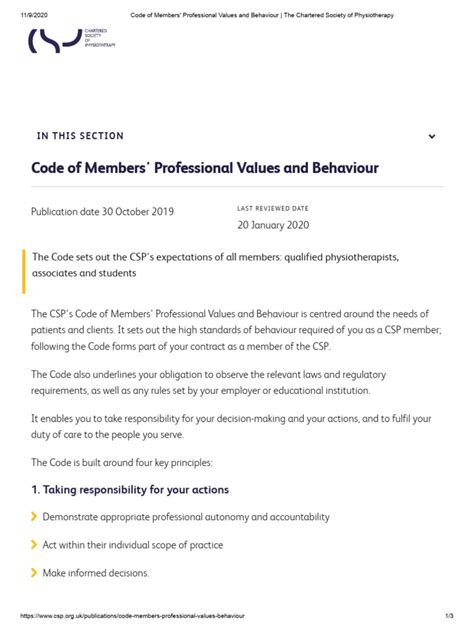Image resolution: width=474 pixels, height=632 pixels.
Task: Click the chevron bullet beside Demonstrate appropriate professional autonomy
Action: pyautogui.click(x=34, y=516)
